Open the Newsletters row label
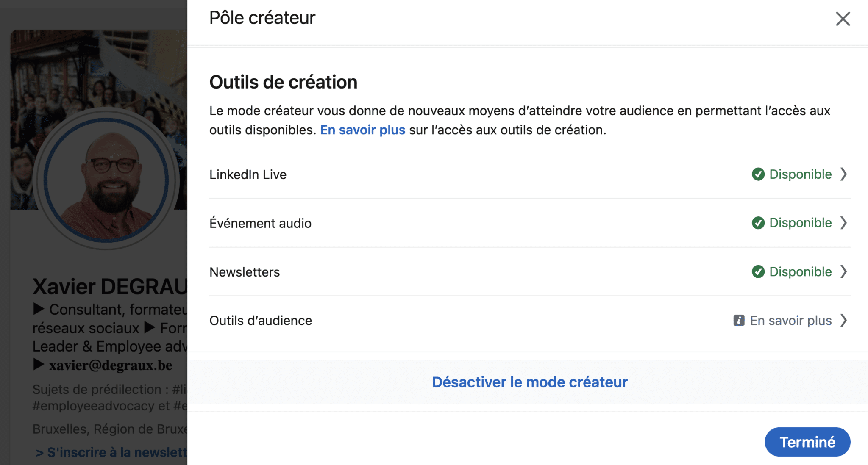Viewport: 868px width, 465px height. click(245, 272)
